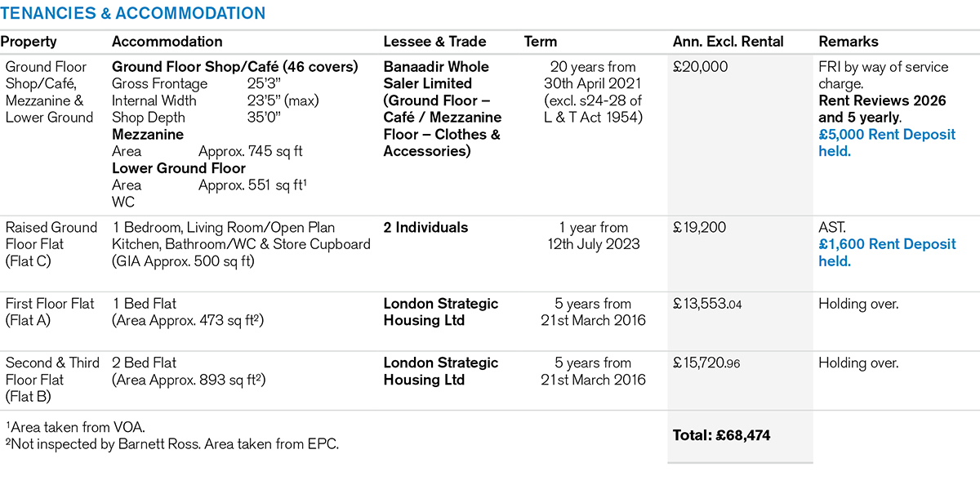Click the £20,000 rental amount

[700, 67]
